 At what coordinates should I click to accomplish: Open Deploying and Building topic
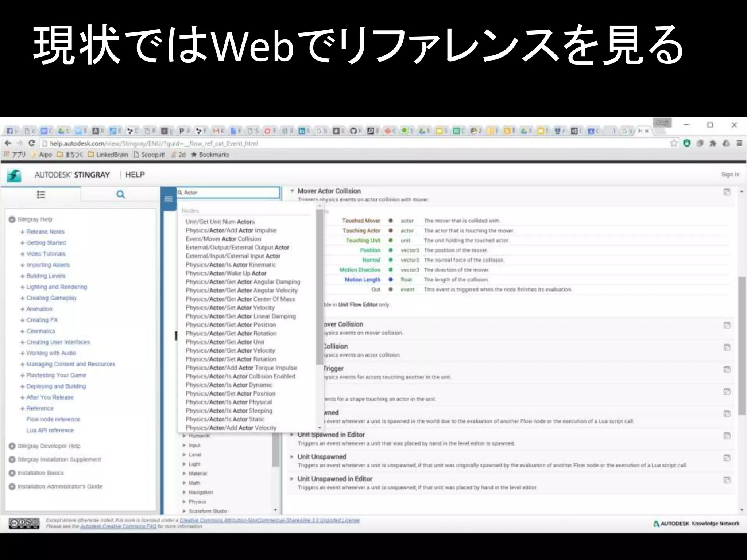pyautogui.click(x=56, y=386)
